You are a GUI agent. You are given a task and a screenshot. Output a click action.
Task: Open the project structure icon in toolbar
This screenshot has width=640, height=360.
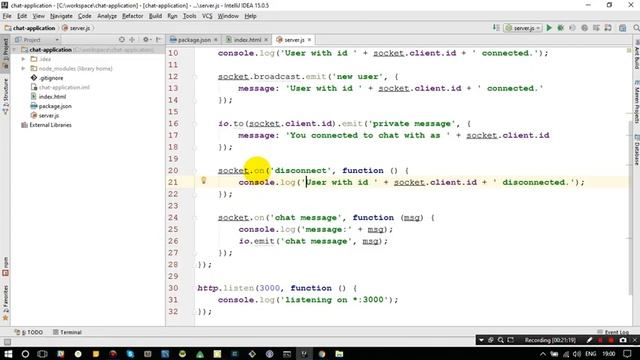[622, 28]
